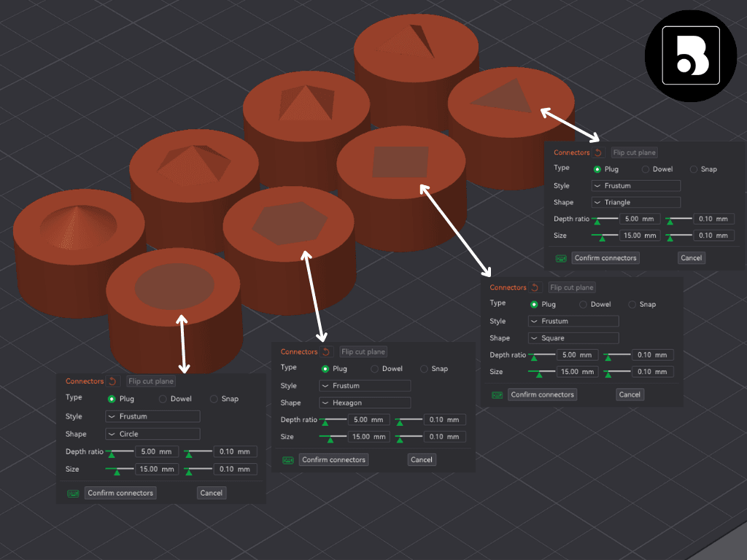Click Size 15.00 mm field in Triangle panel

click(x=640, y=236)
